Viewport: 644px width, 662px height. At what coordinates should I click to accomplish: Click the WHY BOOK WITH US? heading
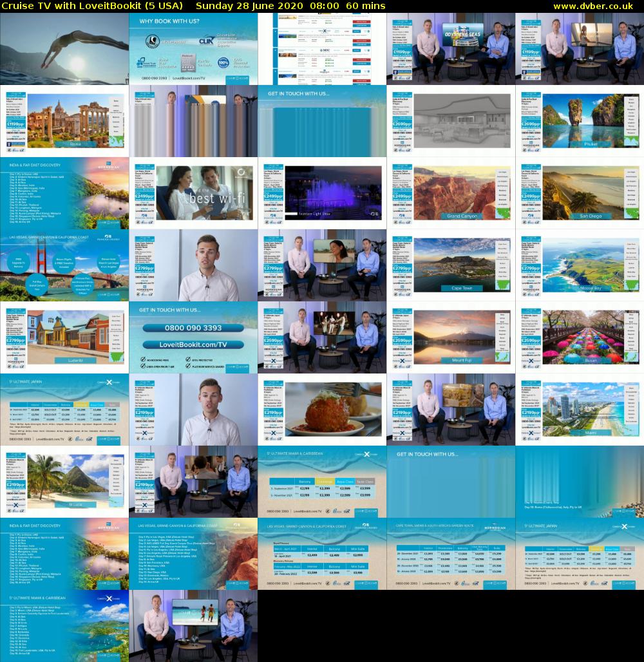tap(169, 21)
